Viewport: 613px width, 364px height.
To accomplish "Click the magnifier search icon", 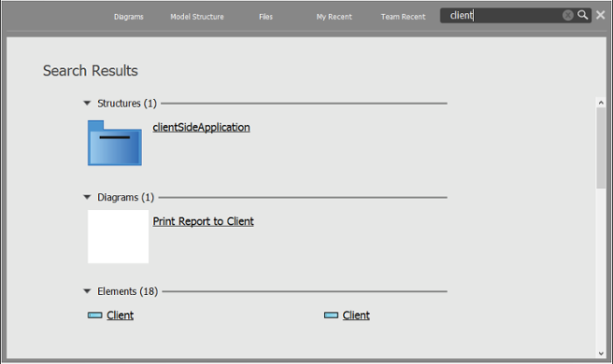I will [x=582, y=15].
